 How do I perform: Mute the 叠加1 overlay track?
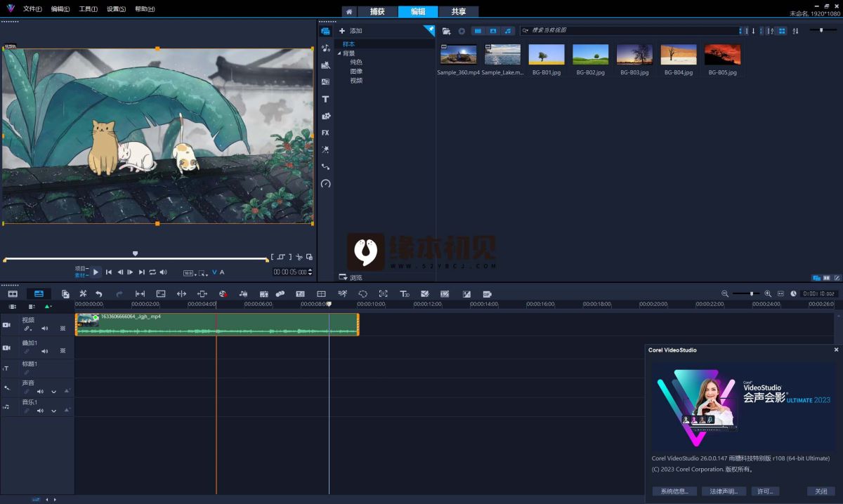[44, 350]
